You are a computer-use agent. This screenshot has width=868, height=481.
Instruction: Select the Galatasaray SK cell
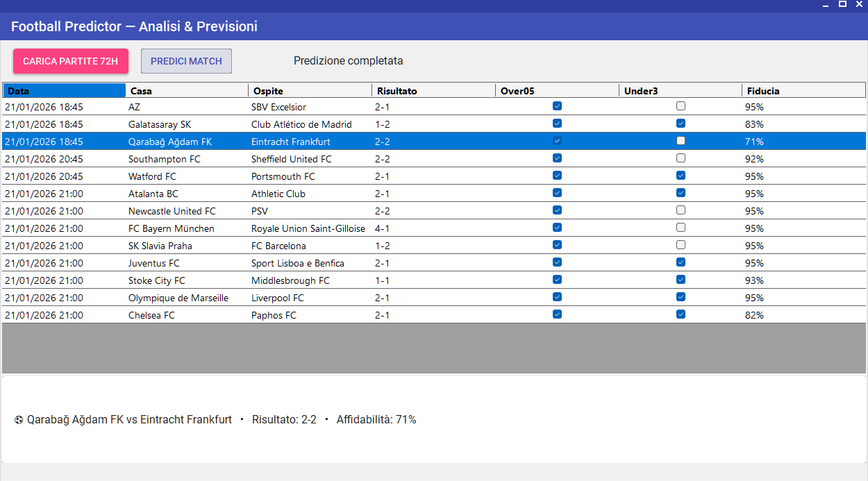coord(187,124)
